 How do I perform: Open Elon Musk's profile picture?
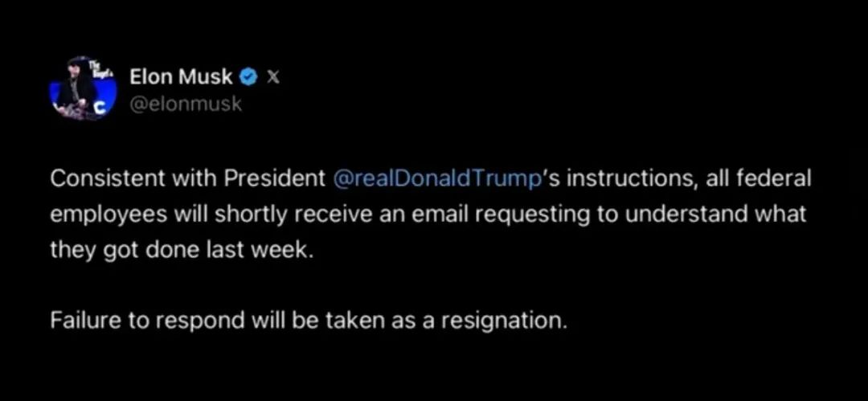pyautogui.click(x=81, y=89)
